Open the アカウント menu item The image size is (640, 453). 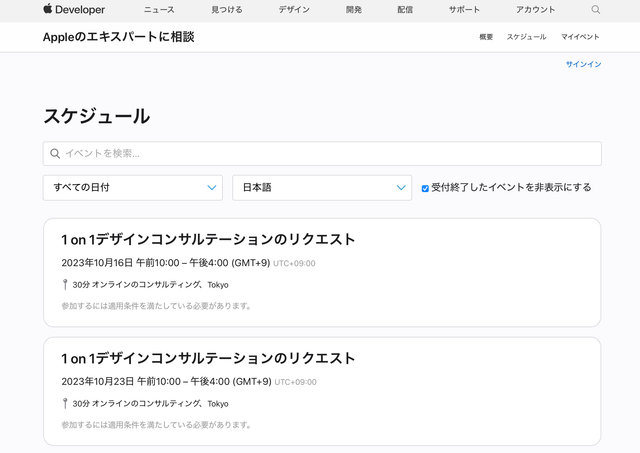[x=535, y=10]
